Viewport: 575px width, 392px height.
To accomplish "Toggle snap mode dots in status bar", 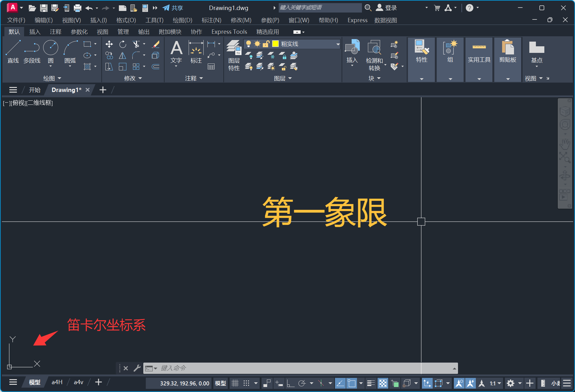I will [246, 383].
